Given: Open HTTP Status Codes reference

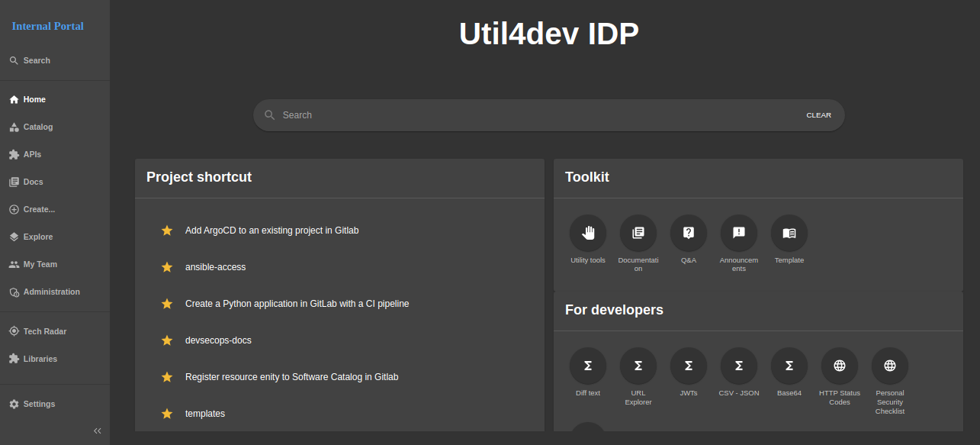Looking at the screenshot, I should click(839, 366).
